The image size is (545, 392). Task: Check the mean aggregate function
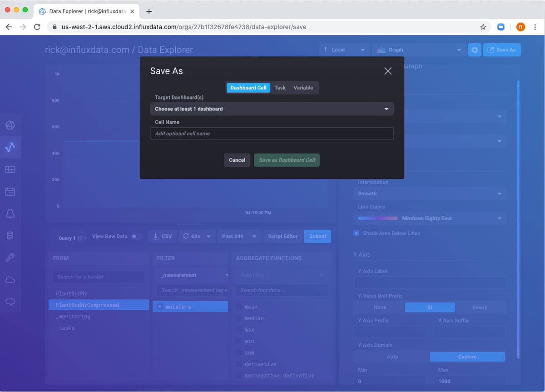(x=239, y=307)
